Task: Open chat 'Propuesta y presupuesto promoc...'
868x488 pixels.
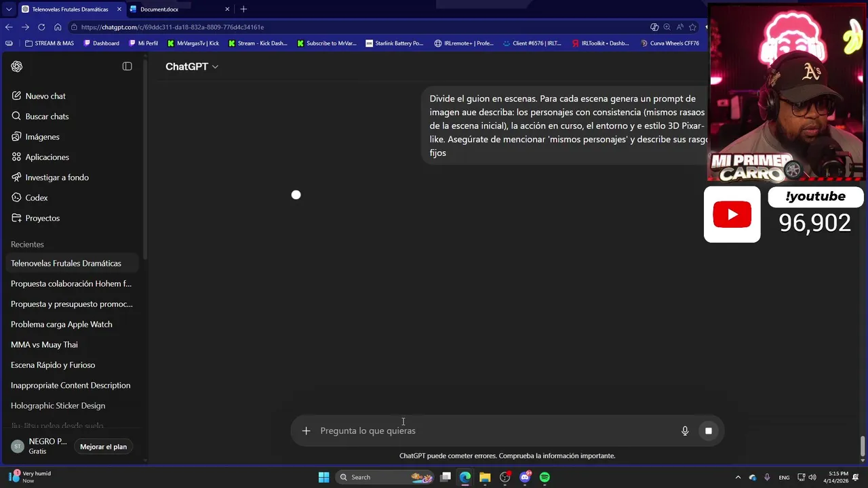Action: coord(71,304)
